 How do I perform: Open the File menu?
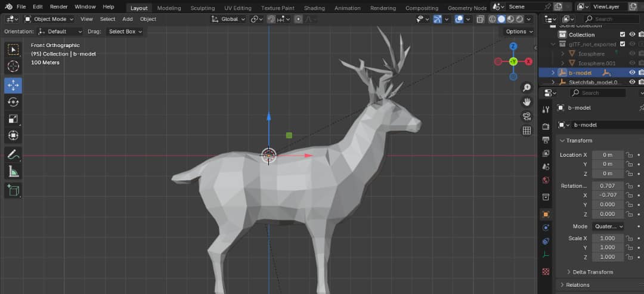[21, 7]
